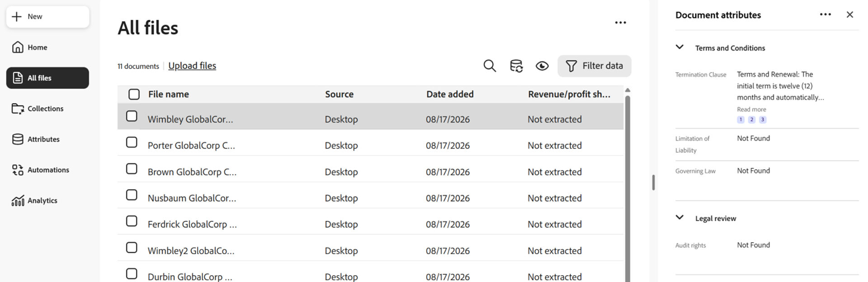This screenshot has height=282, width=868.
Task: Check the Porter GlobalCorp row checkbox
Action: (132, 143)
